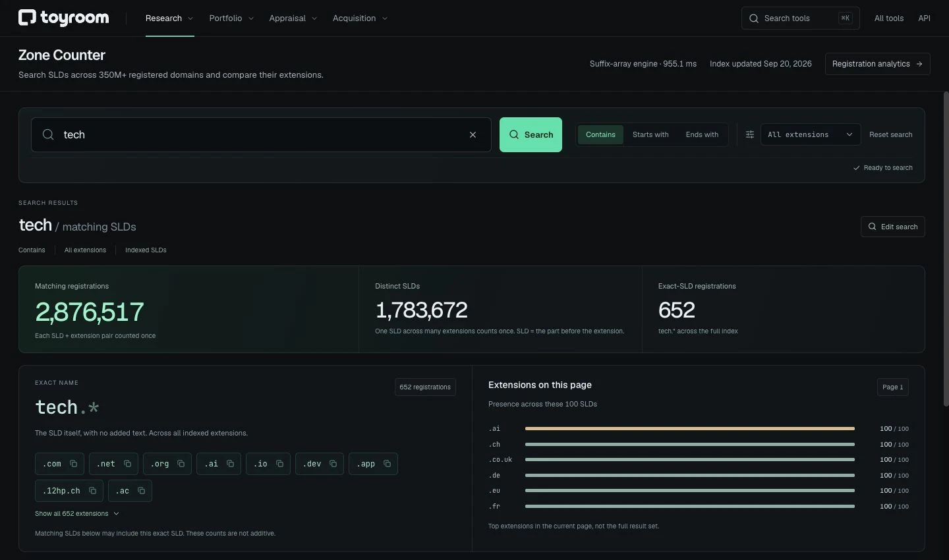Open the Acquisition menu

360,18
